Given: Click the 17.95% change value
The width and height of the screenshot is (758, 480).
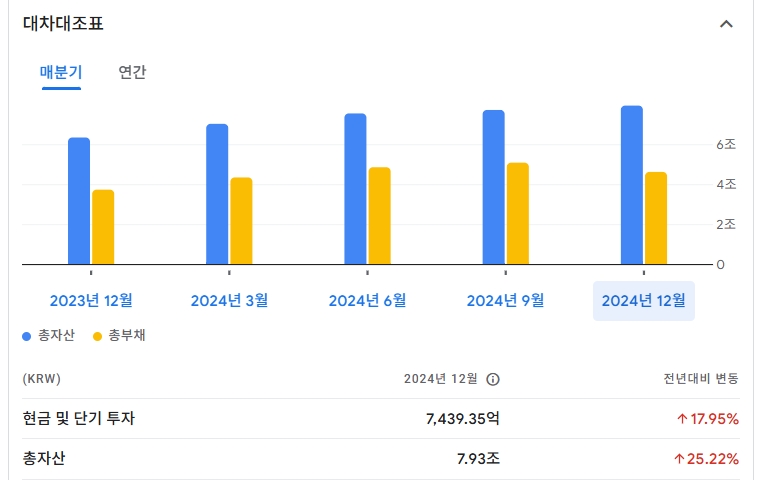Looking at the screenshot, I should coord(708,419).
